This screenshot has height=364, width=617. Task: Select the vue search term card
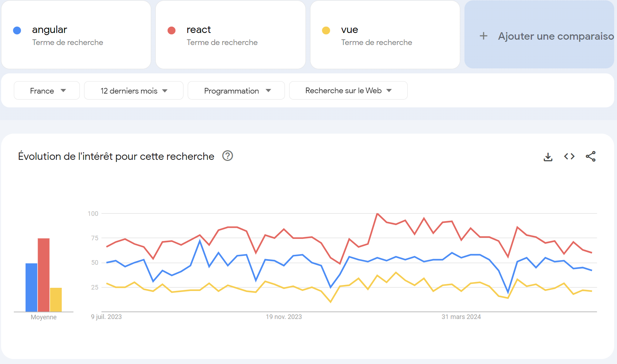pyautogui.click(x=385, y=34)
